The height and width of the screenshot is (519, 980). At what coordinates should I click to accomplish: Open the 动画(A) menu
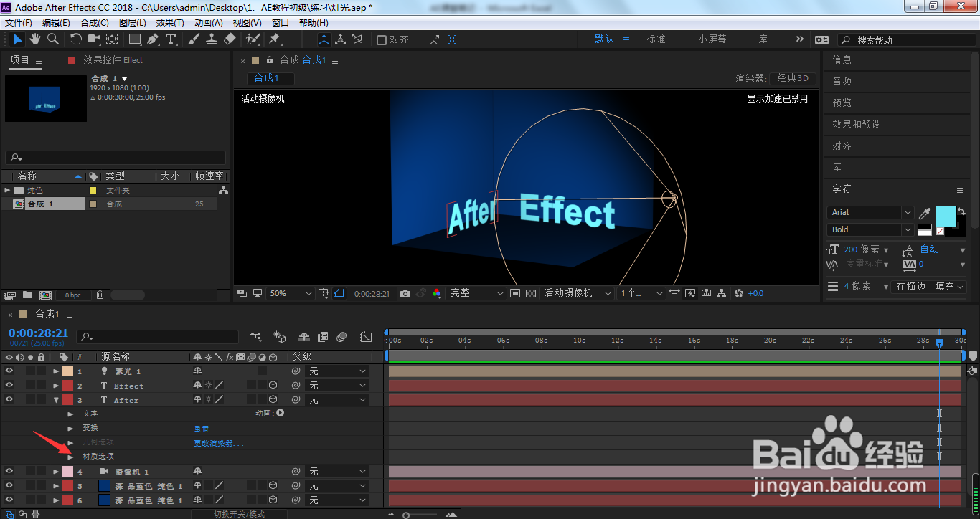(x=209, y=22)
